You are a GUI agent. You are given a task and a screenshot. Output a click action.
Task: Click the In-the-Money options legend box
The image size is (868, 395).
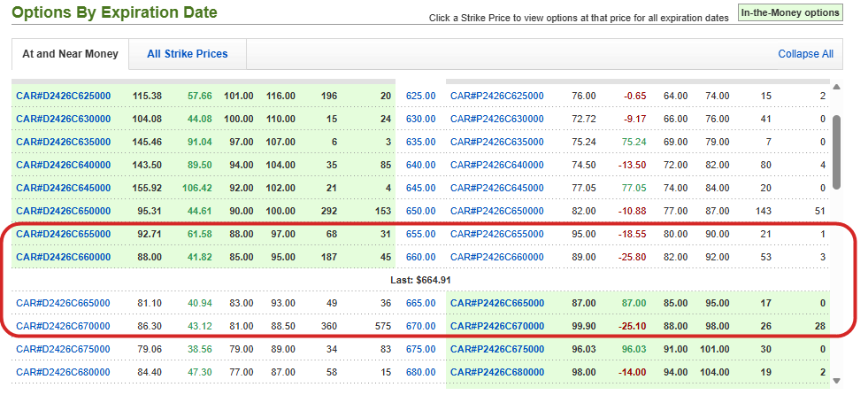[x=789, y=13]
